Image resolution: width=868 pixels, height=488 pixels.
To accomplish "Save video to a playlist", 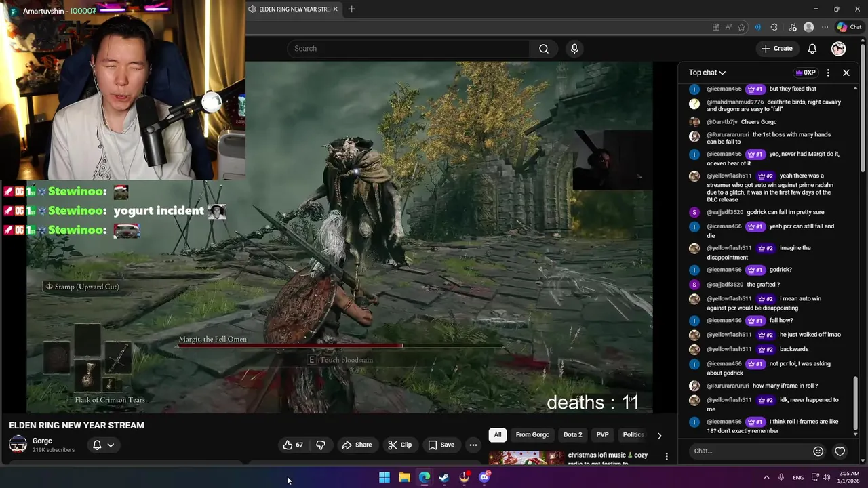I will (441, 445).
